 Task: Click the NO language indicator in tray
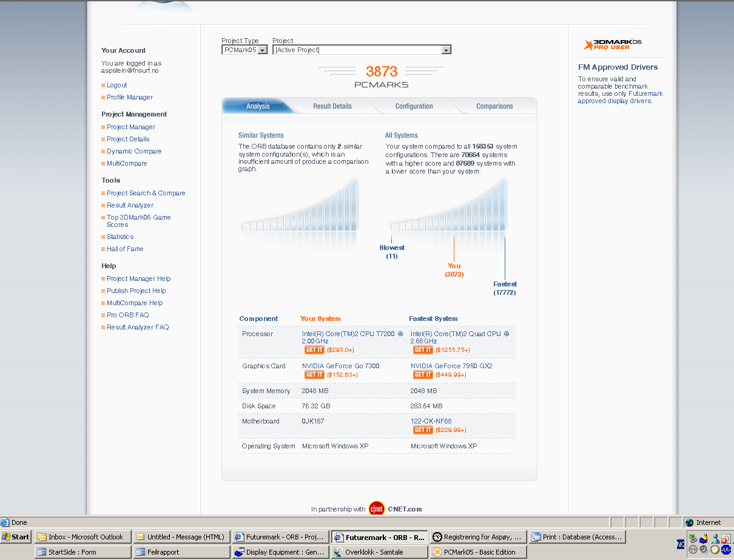(681, 544)
